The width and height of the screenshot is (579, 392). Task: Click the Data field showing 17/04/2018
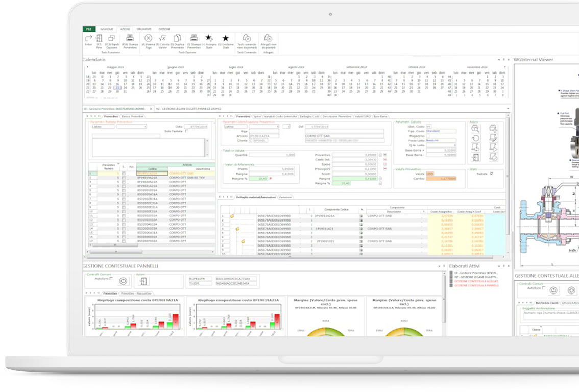pos(196,127)
